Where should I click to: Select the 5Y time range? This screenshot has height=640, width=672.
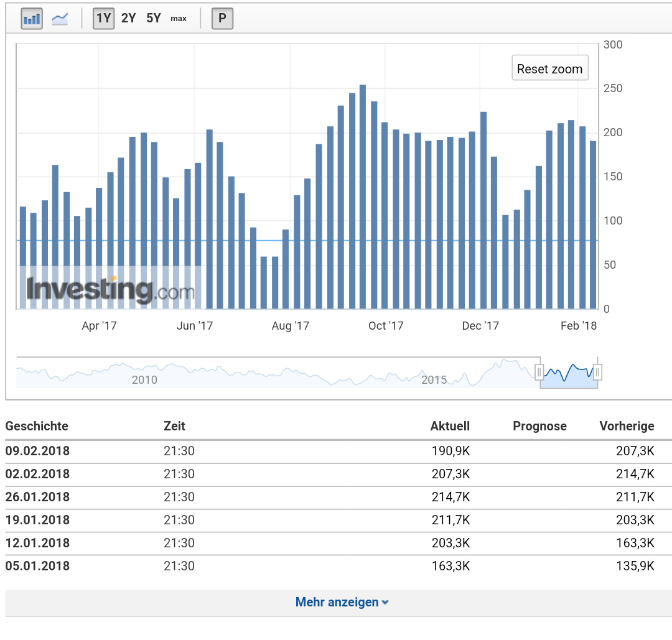point(154,19)
